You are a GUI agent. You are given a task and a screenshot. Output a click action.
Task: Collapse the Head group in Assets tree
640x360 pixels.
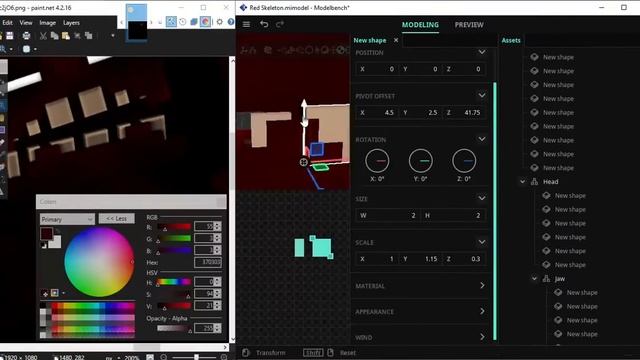click(x=522, y=182)
